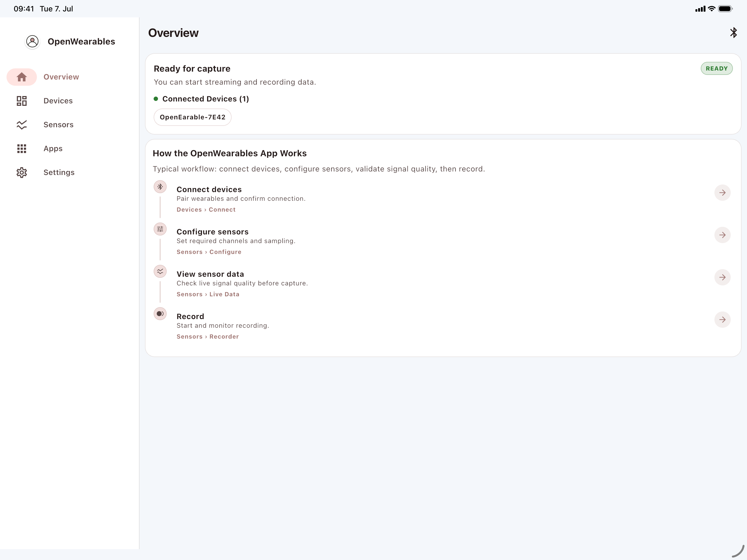Check the battery icon in the status bar
This screenshot has height=560, width=747.
[x=725, y=9]
